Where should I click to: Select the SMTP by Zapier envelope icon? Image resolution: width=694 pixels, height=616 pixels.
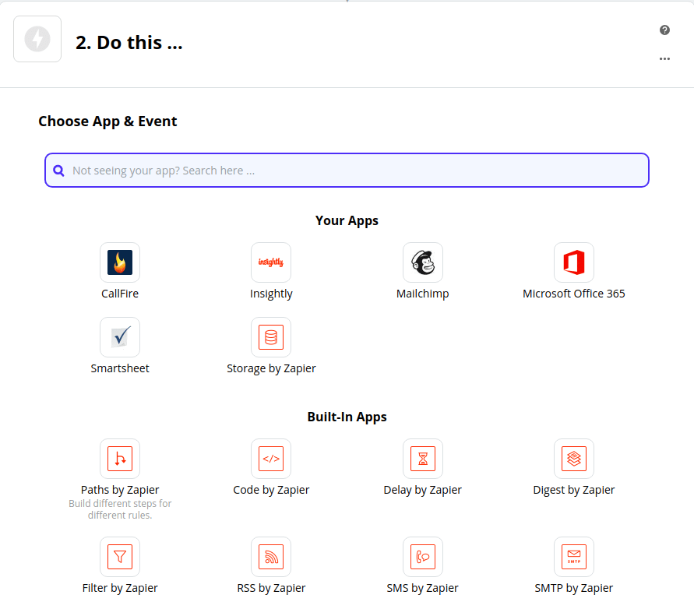point(573,557)
